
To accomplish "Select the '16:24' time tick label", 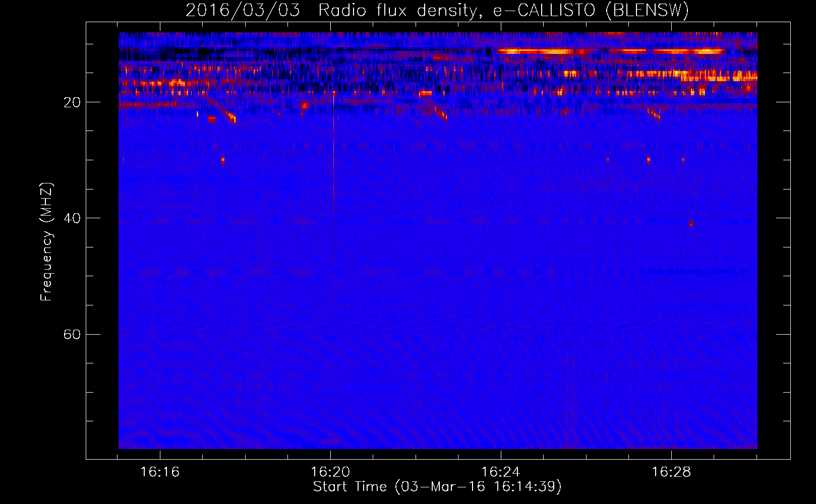I will pos(501,472).
